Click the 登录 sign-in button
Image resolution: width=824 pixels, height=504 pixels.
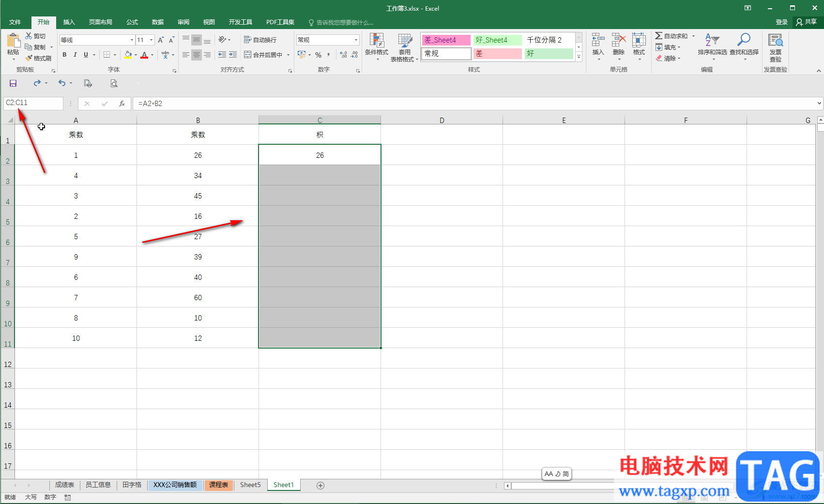pyautogui.click(x=781, y=22)
